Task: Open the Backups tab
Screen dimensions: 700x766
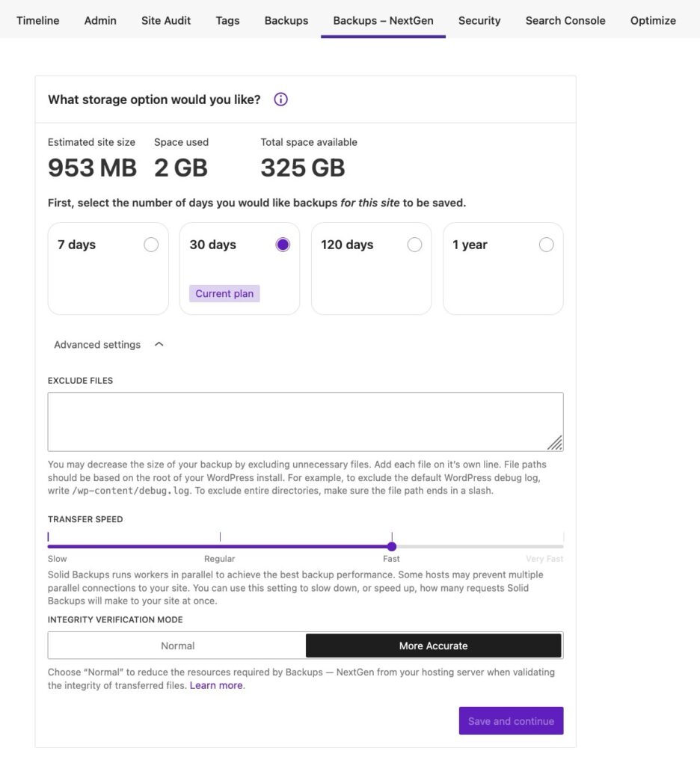Action: click(x=286, y=20)
